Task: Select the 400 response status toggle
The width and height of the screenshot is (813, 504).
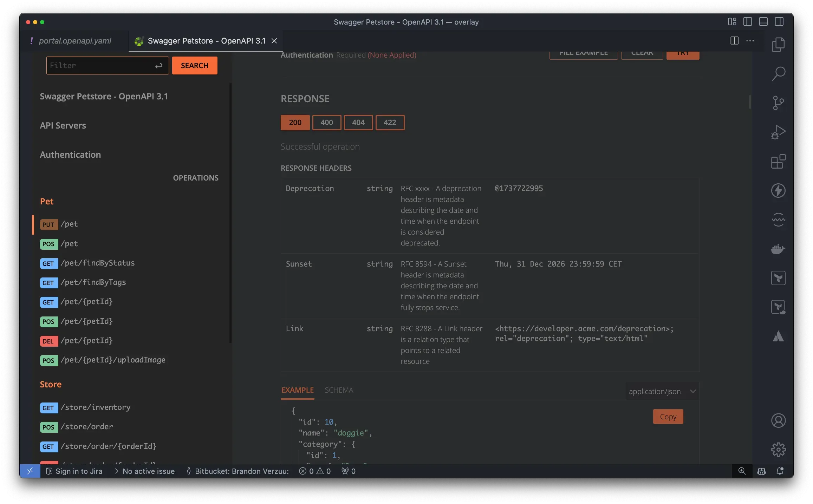Action: 326,122
